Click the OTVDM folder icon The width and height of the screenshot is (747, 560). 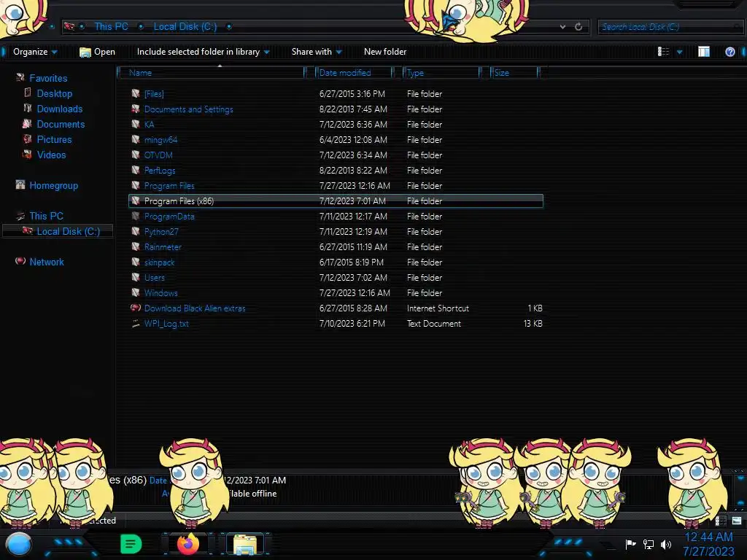pos(136,155)
